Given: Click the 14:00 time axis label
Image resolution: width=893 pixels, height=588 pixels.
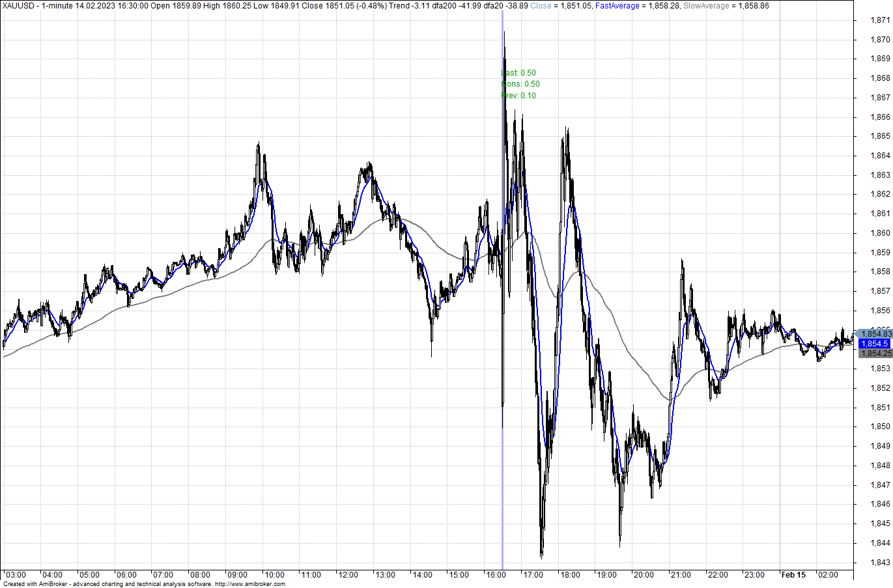Looking at the screenshot, I should tap(422, 575).
